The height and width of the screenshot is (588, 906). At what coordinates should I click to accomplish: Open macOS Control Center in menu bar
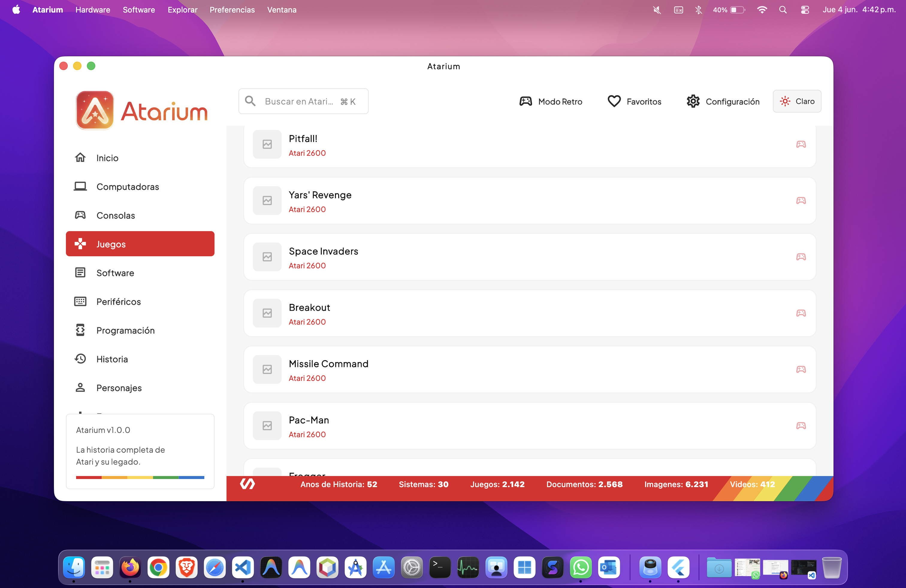805,10
